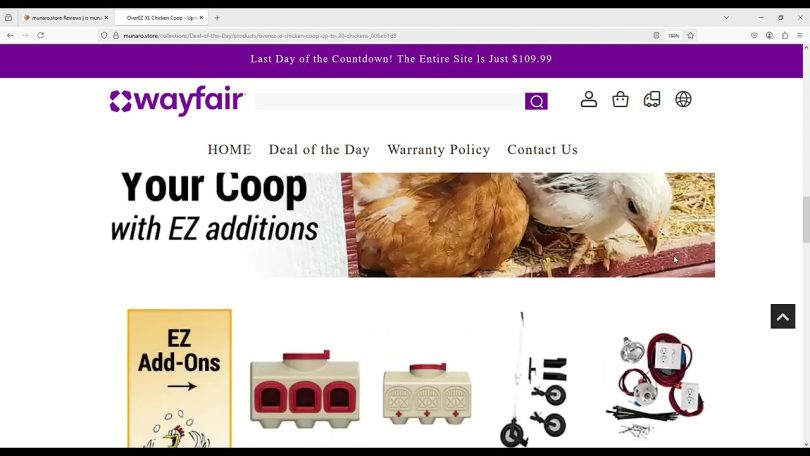
Task: Click the scroll-to-top arrow button
Action: click(x=783, y=317)
